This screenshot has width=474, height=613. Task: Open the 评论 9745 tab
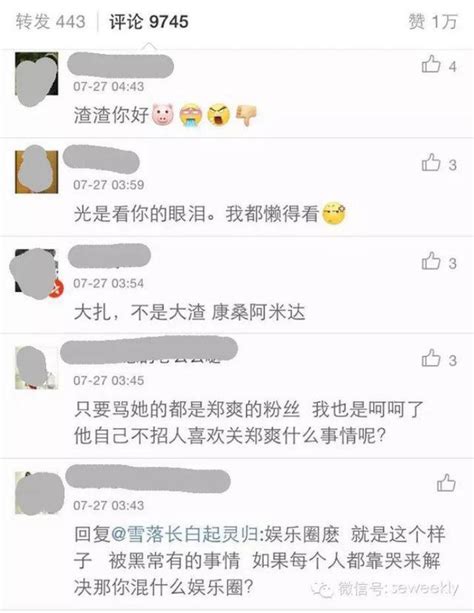coord(149,22)
